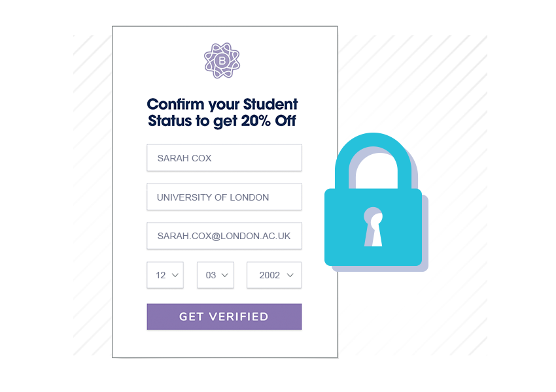Click the purple flower B logo
This screenshot has height=392, width=556.
click(222, 61)
